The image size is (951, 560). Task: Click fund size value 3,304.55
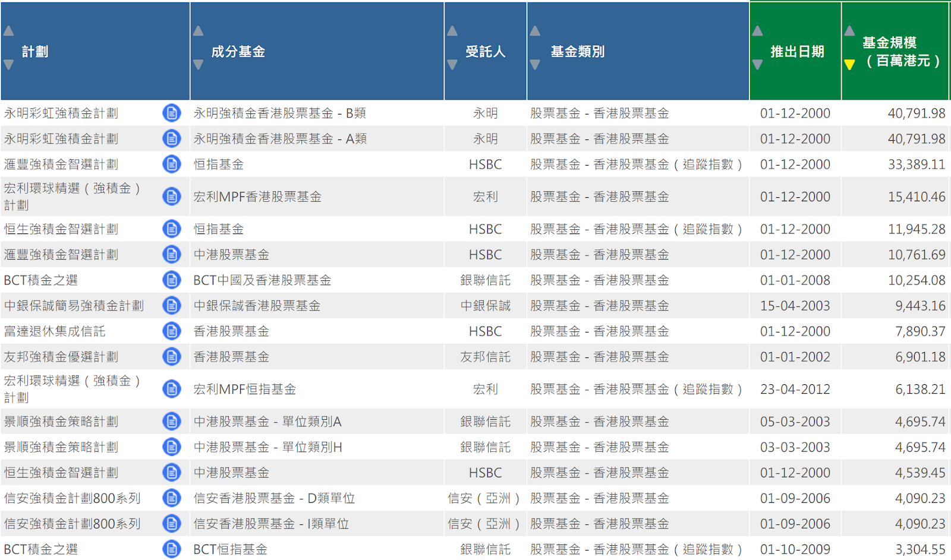pos(920,549)
